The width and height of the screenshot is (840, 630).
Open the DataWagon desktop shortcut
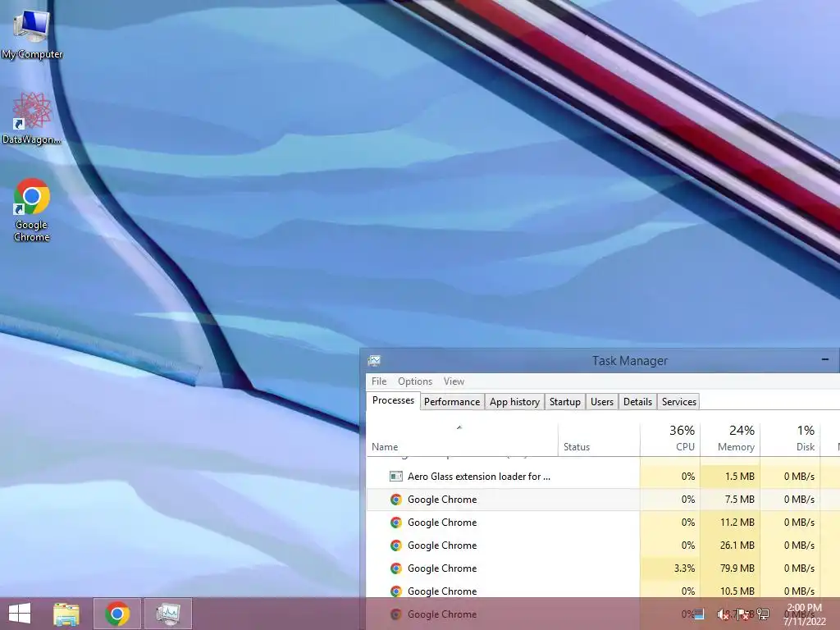click(32, 119)
